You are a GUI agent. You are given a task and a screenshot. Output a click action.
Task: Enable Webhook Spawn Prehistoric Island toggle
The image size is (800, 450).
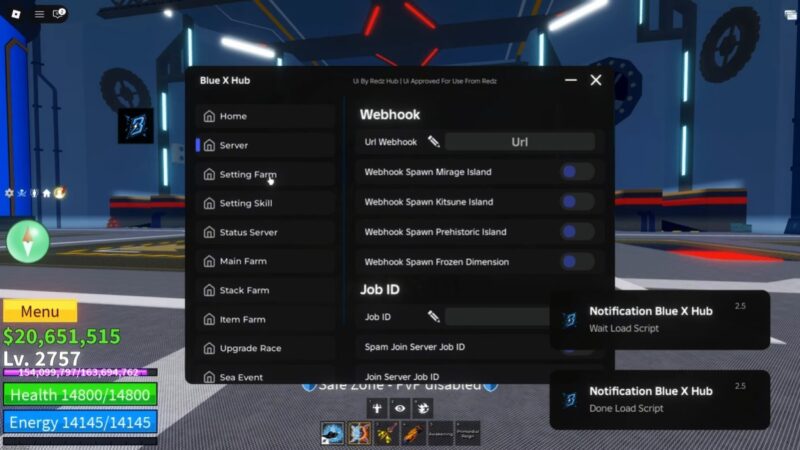point(577,232)
